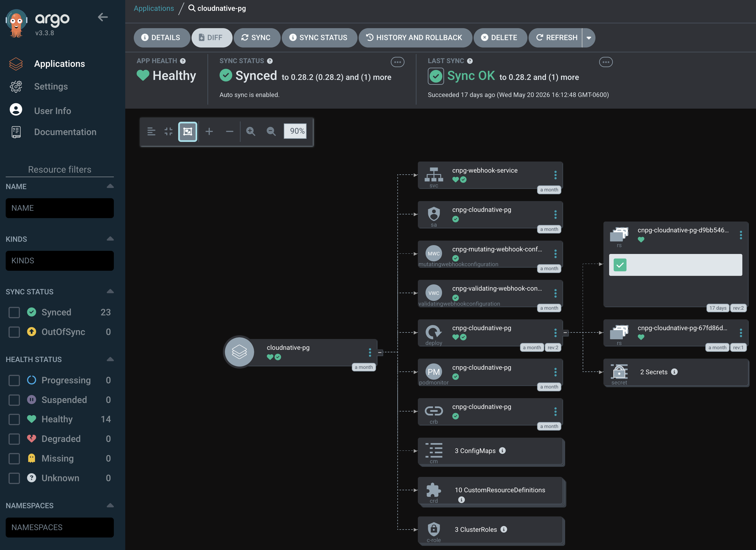Click the plus expand-all icon
This screenshot has height=550, width=756.
pos(209,132)
